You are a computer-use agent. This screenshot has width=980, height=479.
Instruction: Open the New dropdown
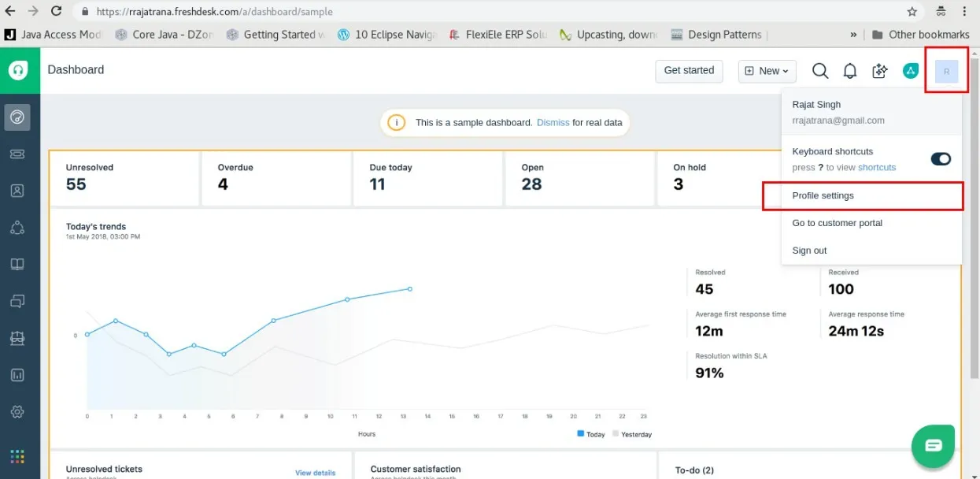coord(767,71)
